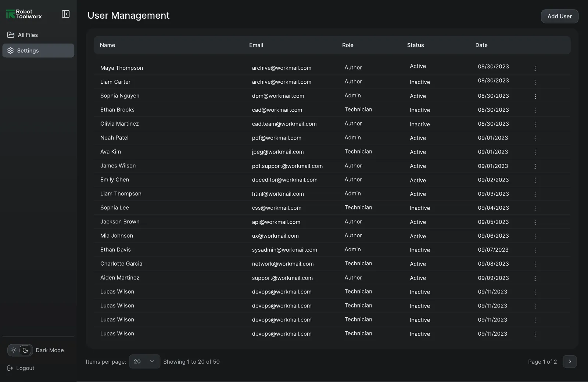Image resolution: width=588 pixels, height=382 pixels.
Task: Click the Page 1 of 2 indicator
Action: coord(542,362)
